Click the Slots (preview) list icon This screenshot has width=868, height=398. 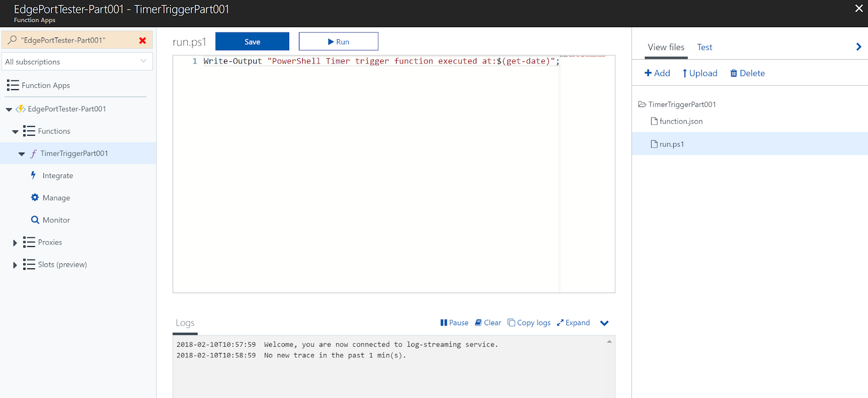(29, 265)
